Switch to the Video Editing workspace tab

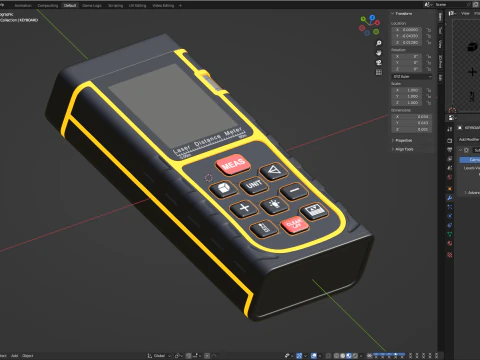click(163, 5)
